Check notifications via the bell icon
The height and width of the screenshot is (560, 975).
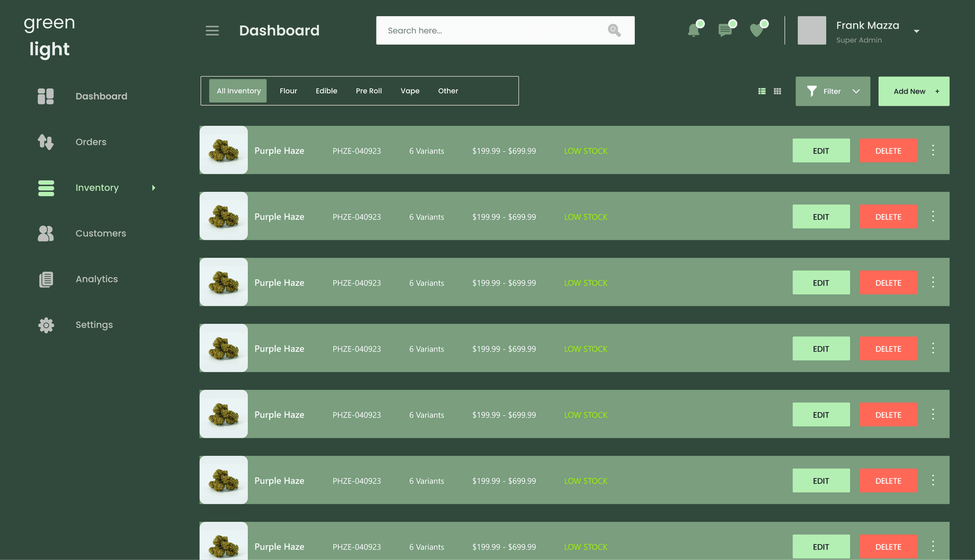[693, 30]
